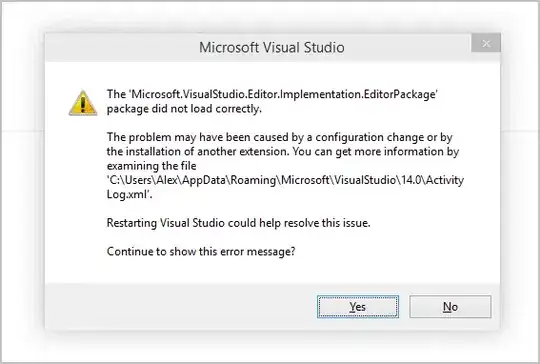Click the 'examining the file' text
Image resolution: width=540 pixels, height=364 pixels.
(152, 166)
